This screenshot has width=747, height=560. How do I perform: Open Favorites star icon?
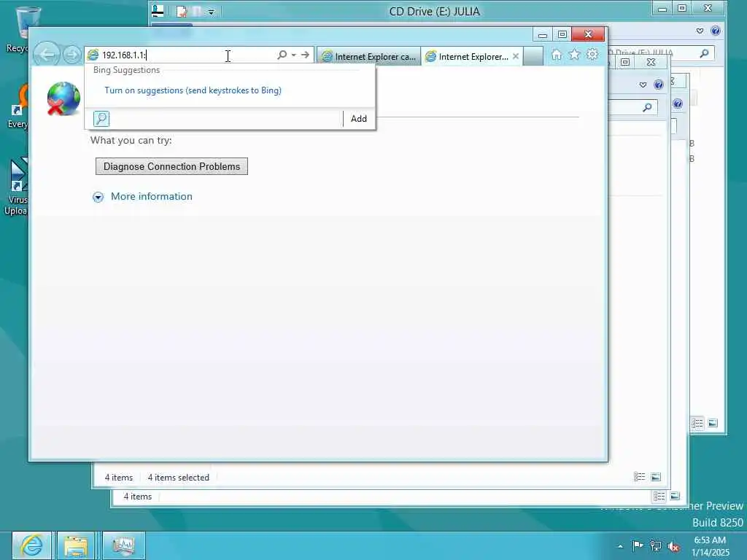575,55
